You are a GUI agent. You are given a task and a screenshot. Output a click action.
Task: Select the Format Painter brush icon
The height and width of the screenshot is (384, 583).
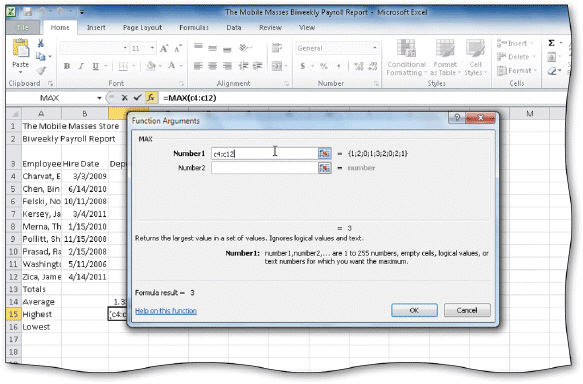[41, 70]
